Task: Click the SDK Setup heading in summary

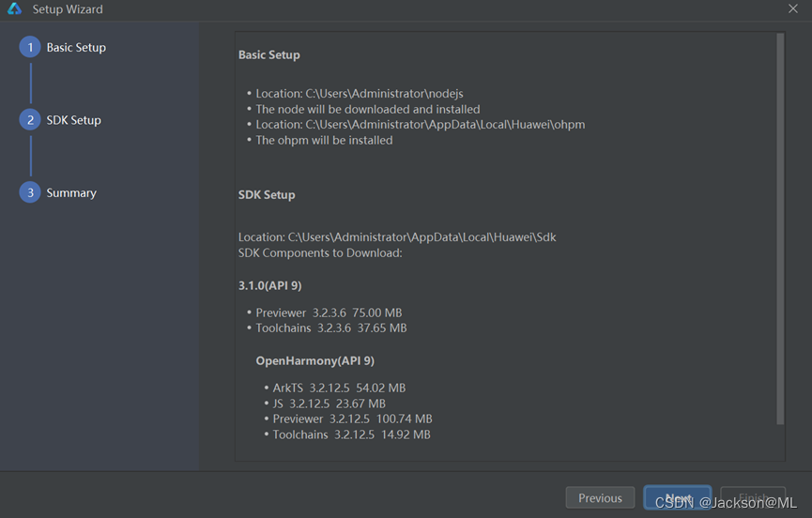Action: 267,195
